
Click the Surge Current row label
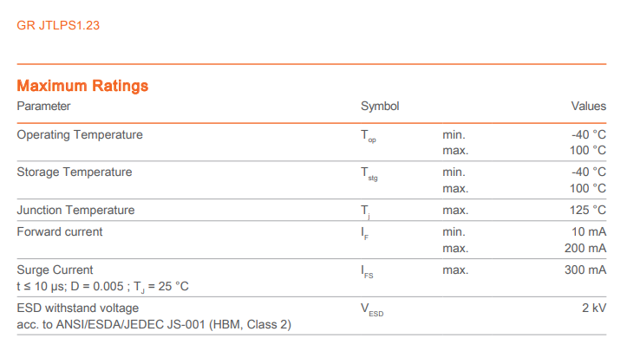click(x=55, y=270)
